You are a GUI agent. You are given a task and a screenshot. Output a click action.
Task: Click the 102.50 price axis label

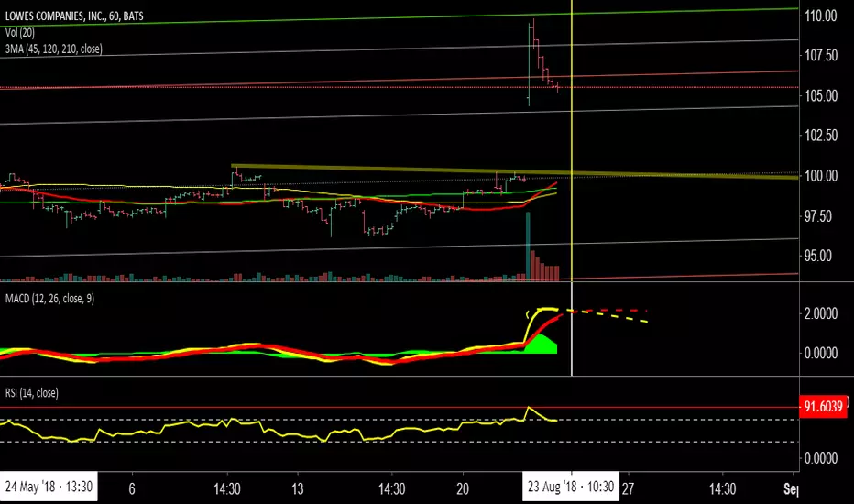tap(821, 136)
